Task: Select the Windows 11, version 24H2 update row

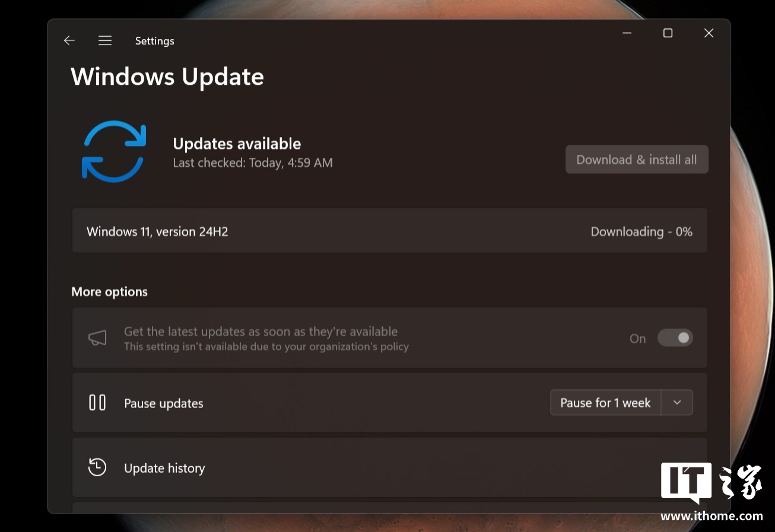Action: click(390, 231)
